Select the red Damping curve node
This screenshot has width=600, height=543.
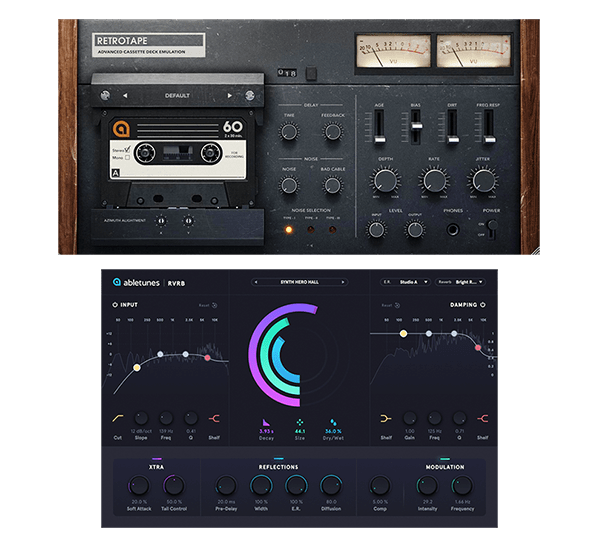pos(478,347)
